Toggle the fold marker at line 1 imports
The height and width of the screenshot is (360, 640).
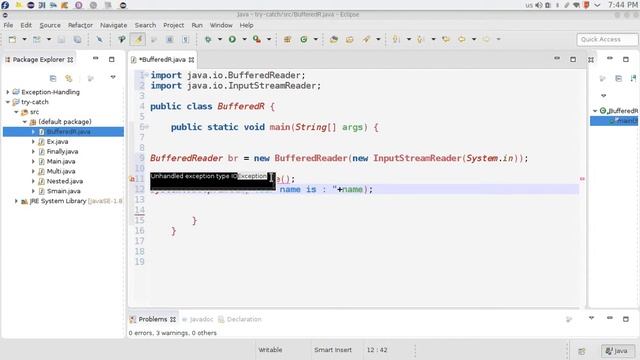[x=146, y=75]
